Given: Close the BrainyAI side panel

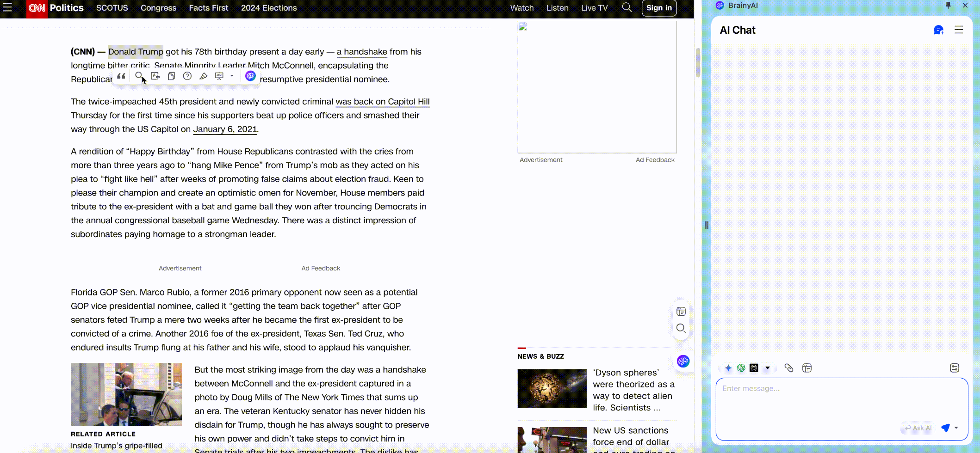Looking at the screenshot, I should pos(965,5).
